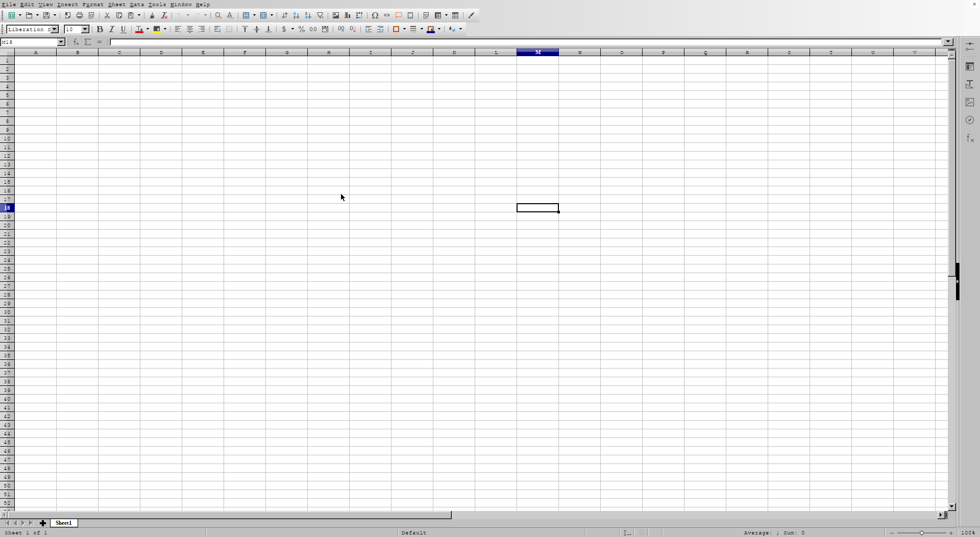Open the File menu
980x537 pixels.
point(9,5)
